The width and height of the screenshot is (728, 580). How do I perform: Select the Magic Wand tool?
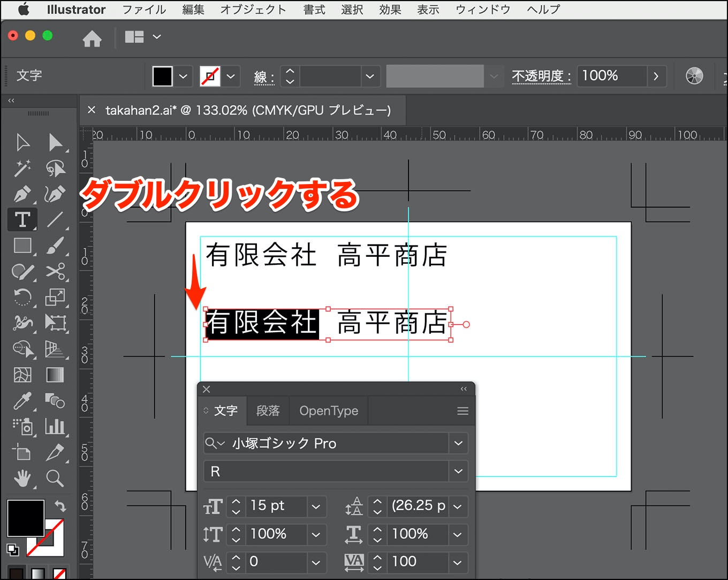22,168
